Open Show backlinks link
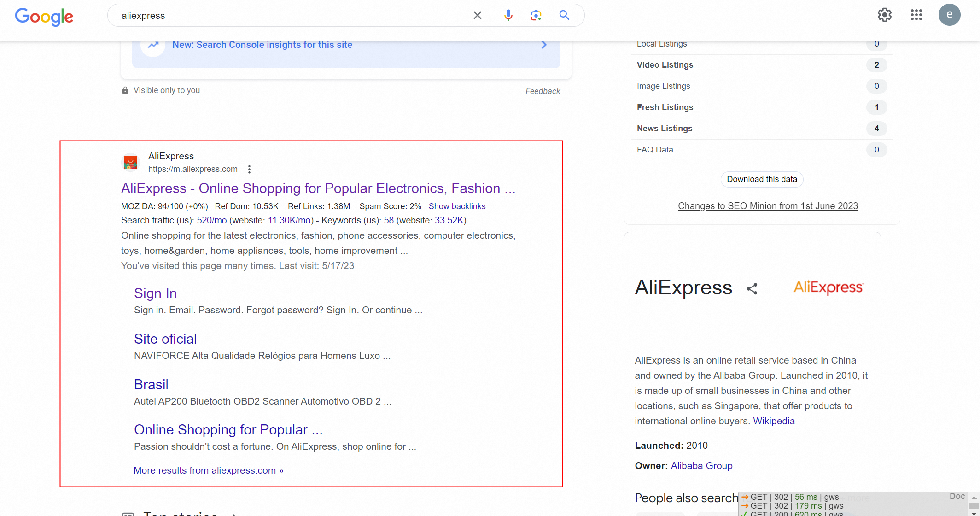Viewport: 980px width, 516px height. [x=457, y=206]
